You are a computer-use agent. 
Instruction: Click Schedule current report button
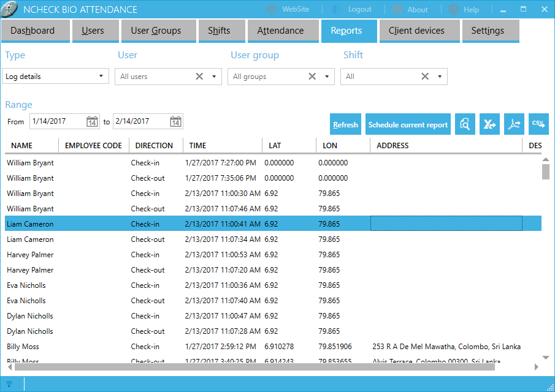click(408, 125)
